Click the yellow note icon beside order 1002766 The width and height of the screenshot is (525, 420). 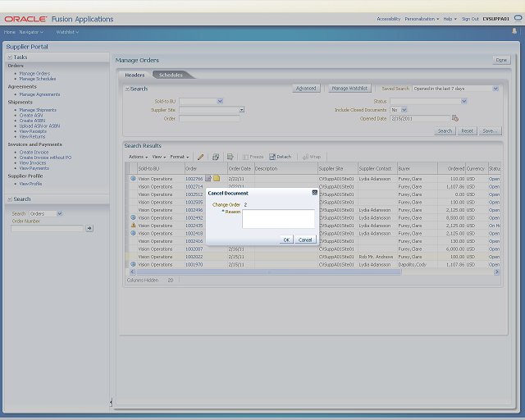point(217,178)
